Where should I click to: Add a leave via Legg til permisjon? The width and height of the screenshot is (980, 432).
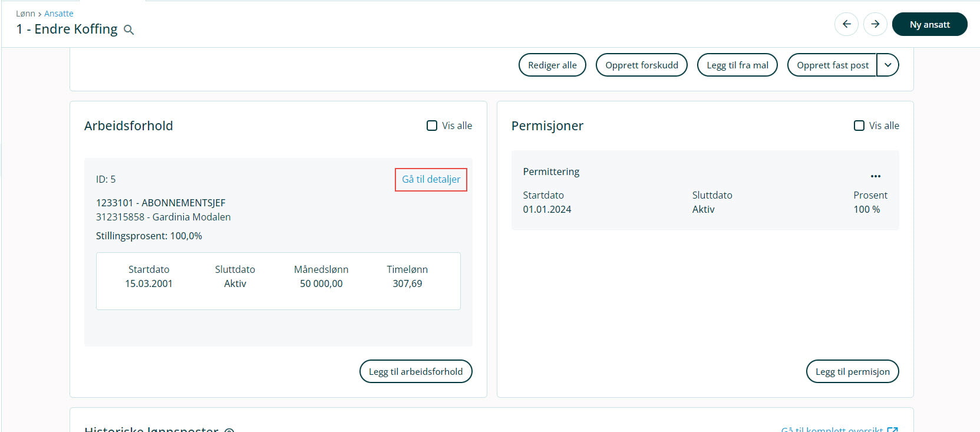click(x=852, y=371)
